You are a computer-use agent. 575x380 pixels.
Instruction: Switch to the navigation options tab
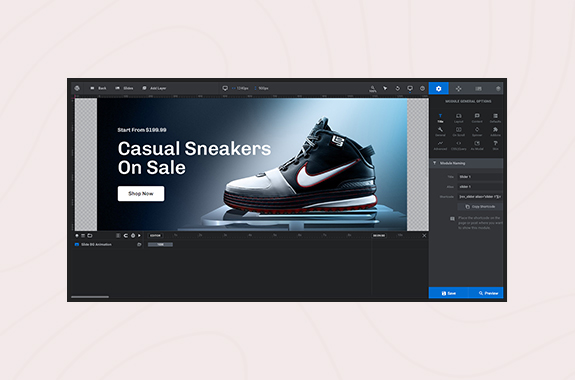pyautogui.click(x=458, y=88)
